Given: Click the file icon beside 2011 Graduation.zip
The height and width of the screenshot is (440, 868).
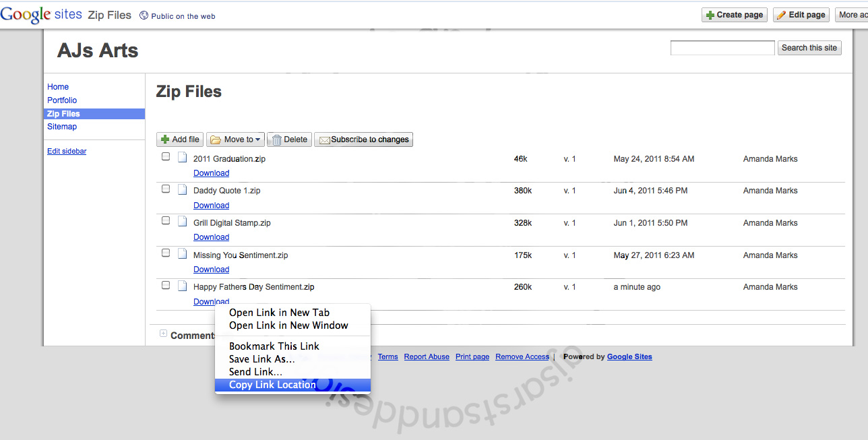Looking at the screenshot, I should 182,158.
